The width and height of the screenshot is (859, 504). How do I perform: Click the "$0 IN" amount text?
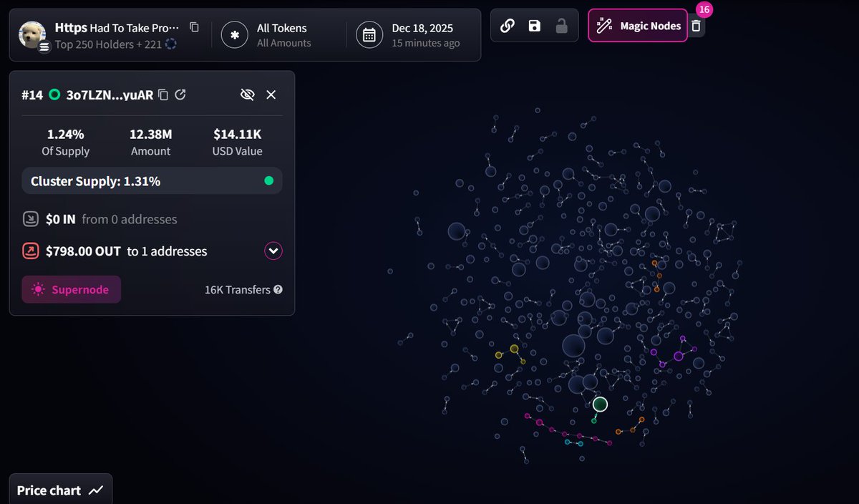(x=60, y=219)
